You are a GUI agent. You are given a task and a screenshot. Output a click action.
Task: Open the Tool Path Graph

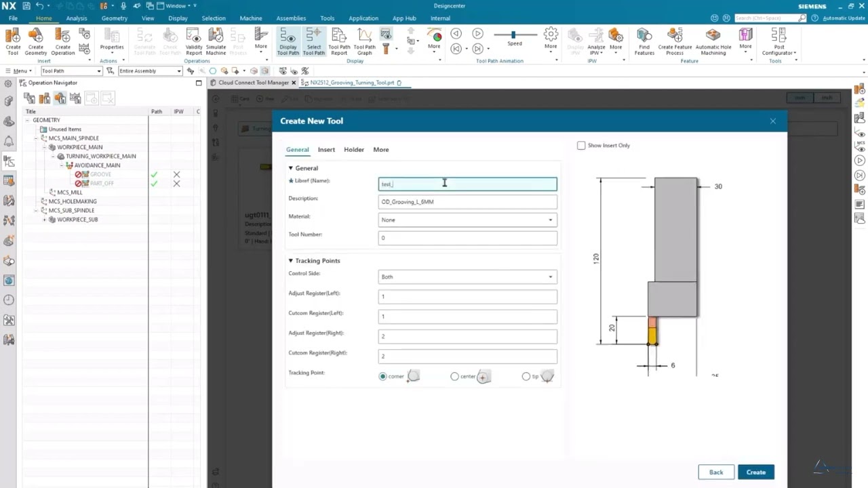coord(364,41)
